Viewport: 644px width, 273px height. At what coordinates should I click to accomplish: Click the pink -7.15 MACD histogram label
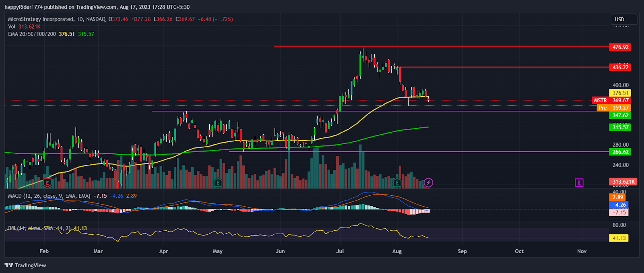coord(619,213)
